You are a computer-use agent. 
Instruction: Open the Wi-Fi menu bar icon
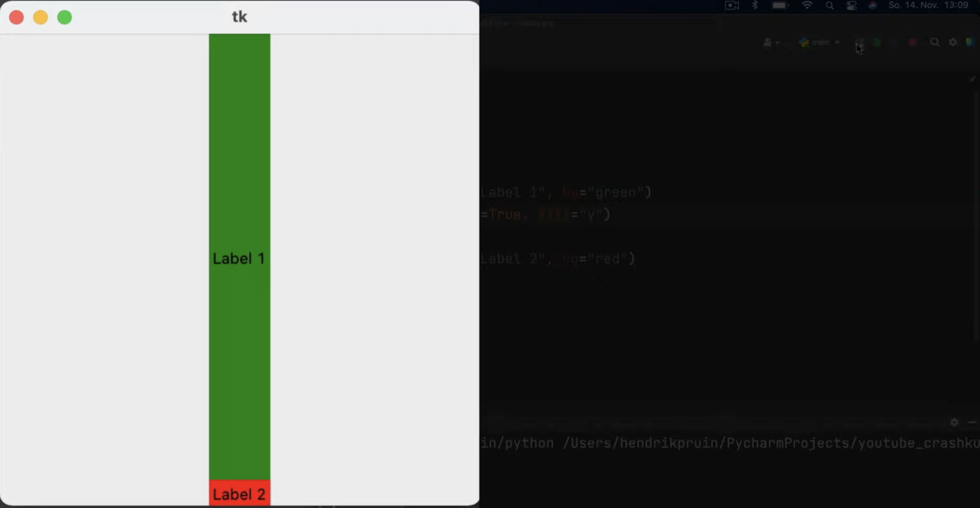point(807,5)
